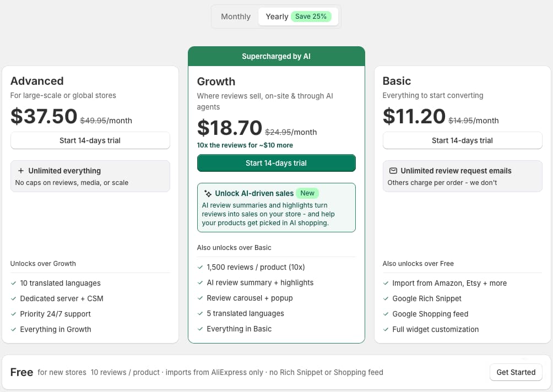Click 'No caps on reviews, media, or scale'

(72, 183)
